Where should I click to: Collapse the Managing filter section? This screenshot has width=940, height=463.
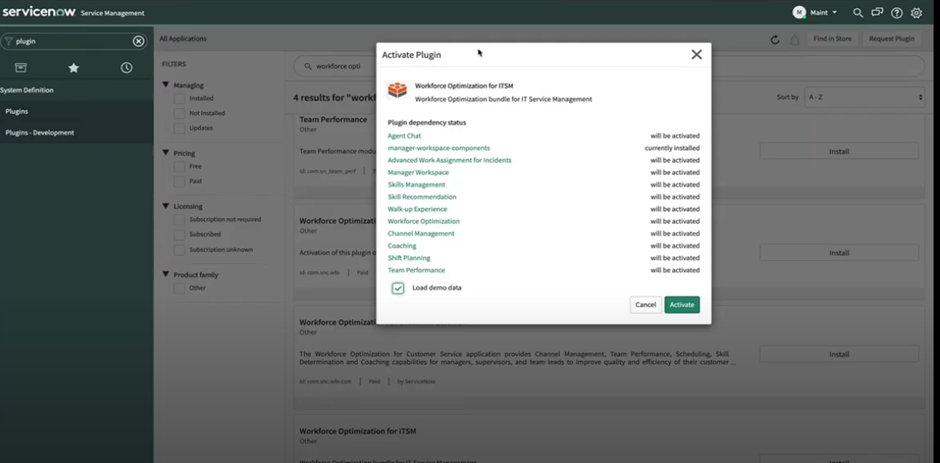point(165,85)
